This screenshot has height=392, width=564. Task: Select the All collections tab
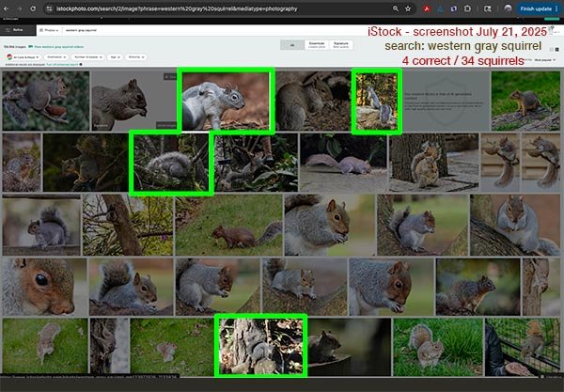pos(292,45)
